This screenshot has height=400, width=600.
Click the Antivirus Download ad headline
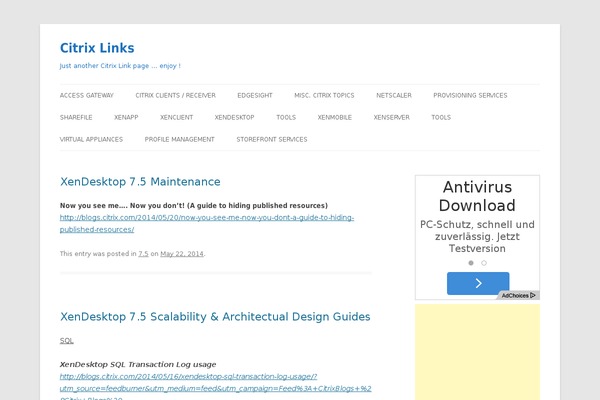[x=477, y=196]
